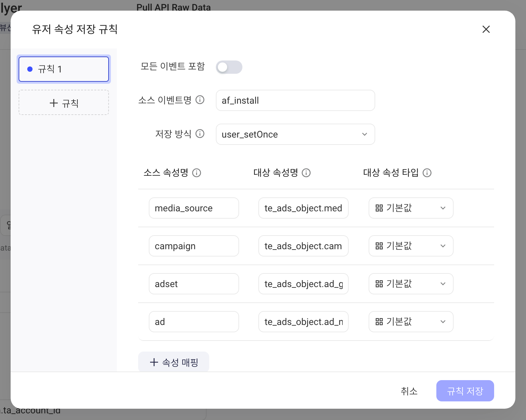Click the 소스 속성명 column header text
526x420 pixels.
click(x=166, y=173)
